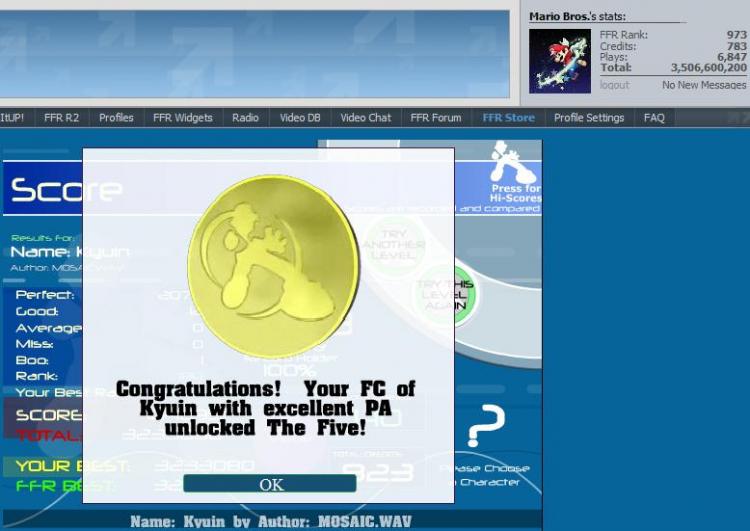Open the Mario avatar thumbnail
Viewport: 750px width, 531px height.
tap(559, 61)
